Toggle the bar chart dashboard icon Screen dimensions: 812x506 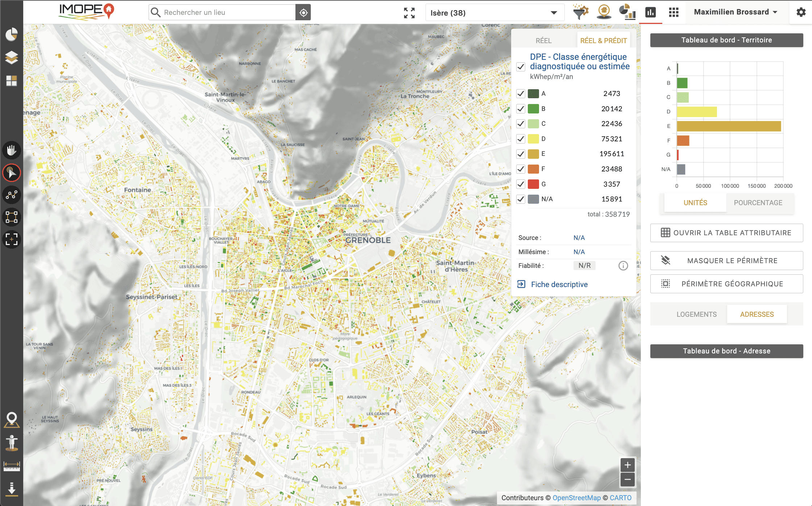(650, 12)
